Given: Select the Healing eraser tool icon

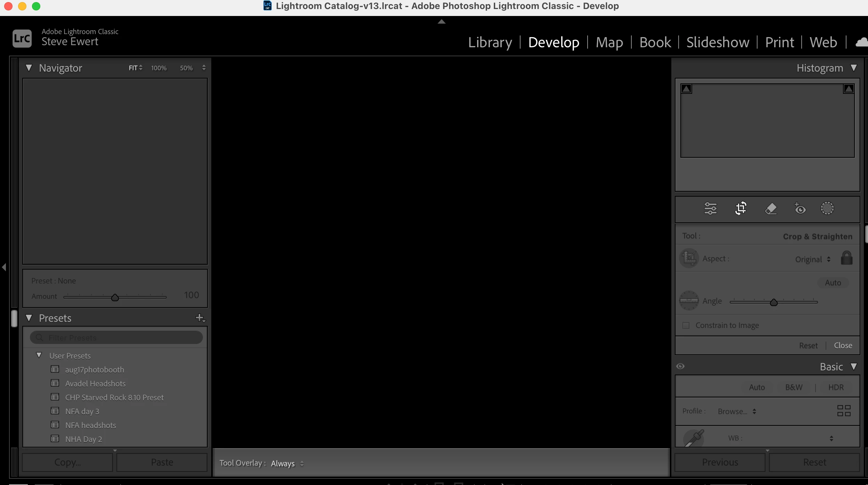Looking at the screenshot, I should click(x=771, y=208).
